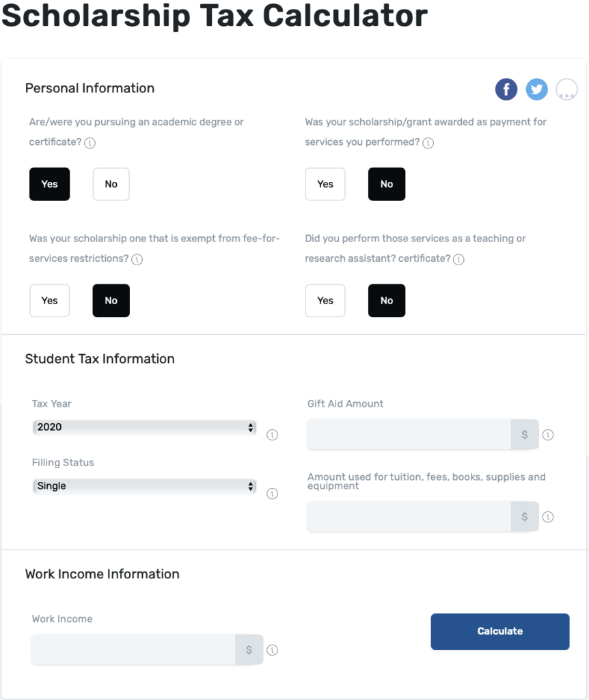This screenshot has height=700, width=589.
Task: Show info for teaching or research assistant question
Action: 458,259
